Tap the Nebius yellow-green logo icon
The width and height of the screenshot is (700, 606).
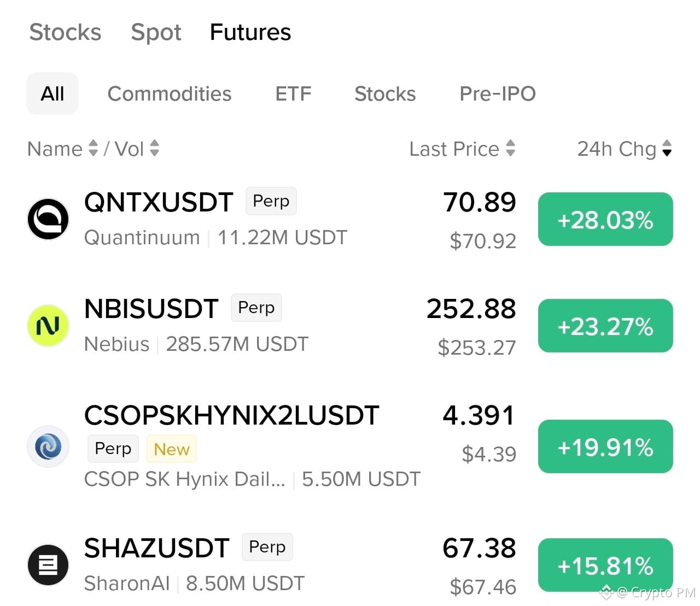48,326
